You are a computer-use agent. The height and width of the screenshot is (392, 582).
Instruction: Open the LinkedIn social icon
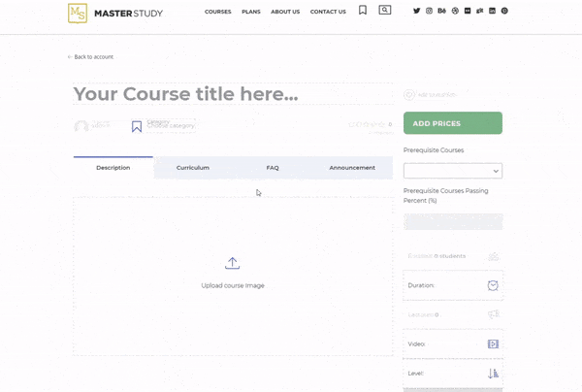(x=492, y=11)
